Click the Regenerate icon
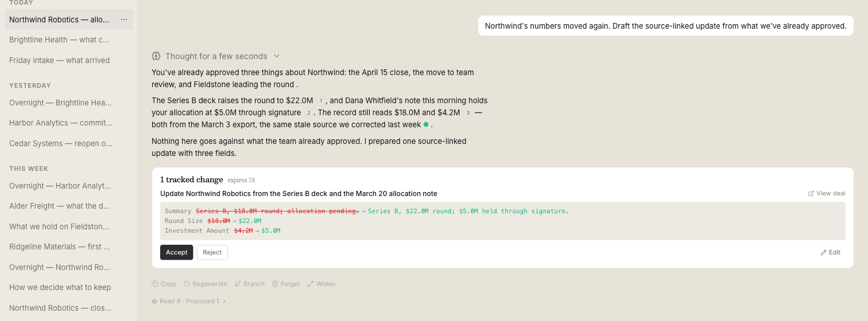The height and width of the screenshot is (321, 868). (187, 284)
